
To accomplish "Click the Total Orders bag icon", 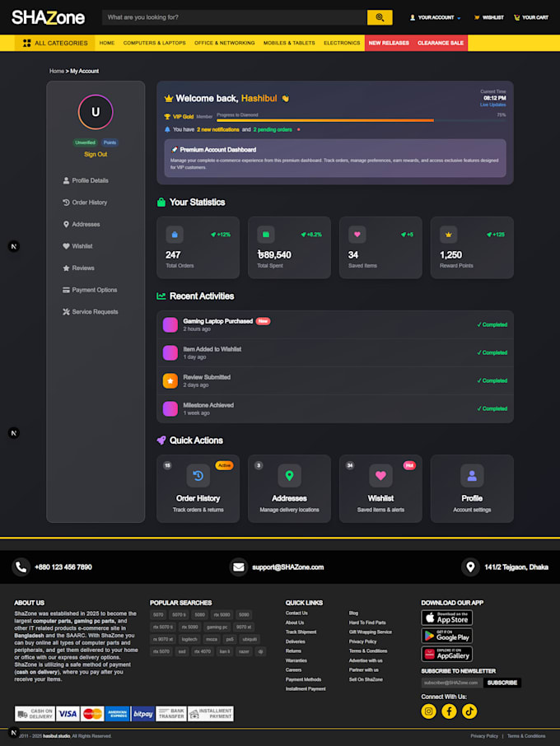I will [175, 235].
